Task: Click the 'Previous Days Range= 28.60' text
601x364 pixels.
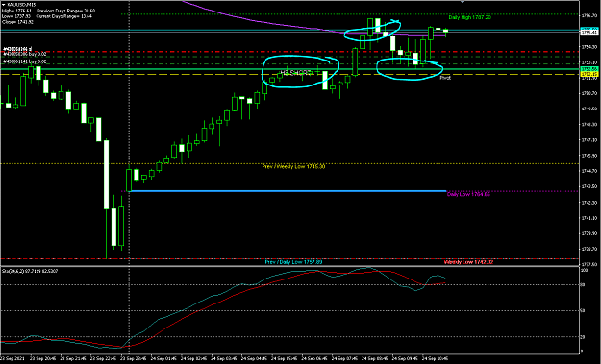Action: pos(65,12)
